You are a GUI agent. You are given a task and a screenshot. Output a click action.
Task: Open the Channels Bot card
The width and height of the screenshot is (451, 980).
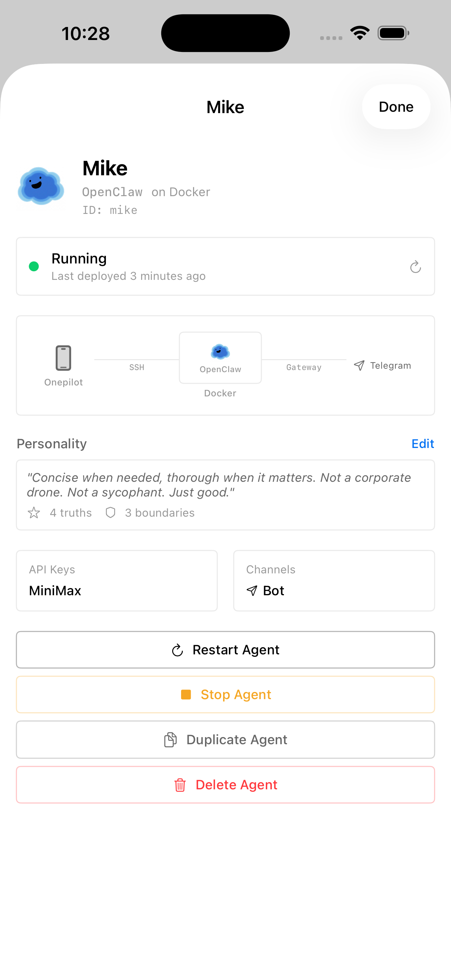pyautogui.click(x=334, y=581)
